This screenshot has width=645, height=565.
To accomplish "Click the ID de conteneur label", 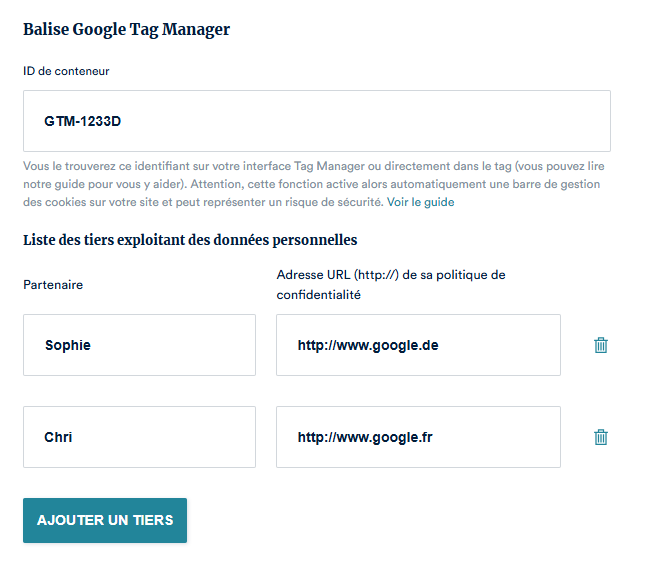I will pos(66,71).
